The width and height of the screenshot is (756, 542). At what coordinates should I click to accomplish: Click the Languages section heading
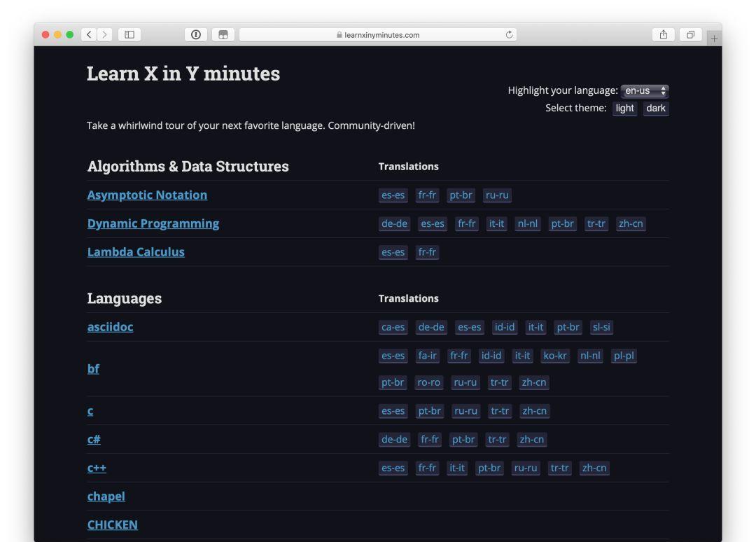[x=125, y=298]
